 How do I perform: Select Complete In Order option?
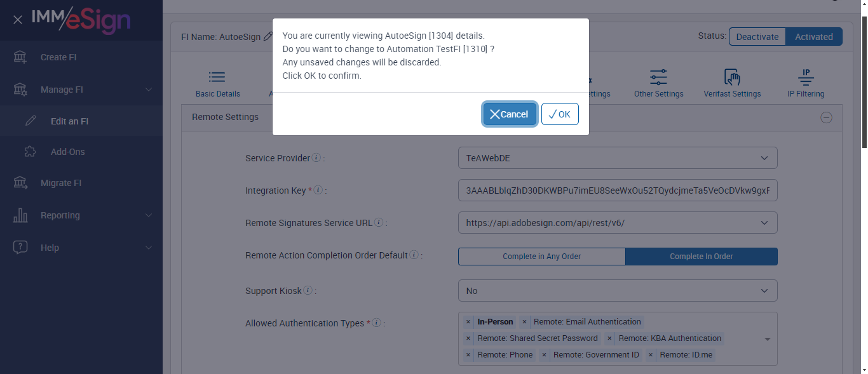click(701, 257)
